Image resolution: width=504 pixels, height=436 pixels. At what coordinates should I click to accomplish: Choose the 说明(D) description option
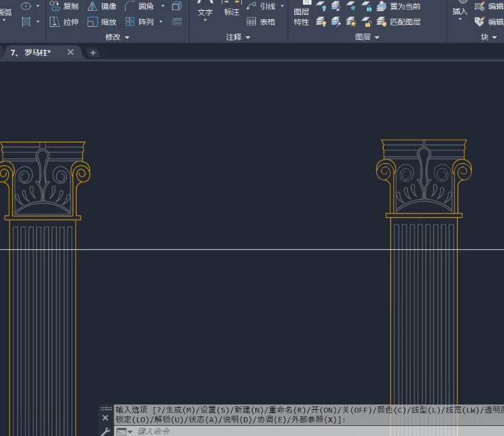[x=237, y=419]
